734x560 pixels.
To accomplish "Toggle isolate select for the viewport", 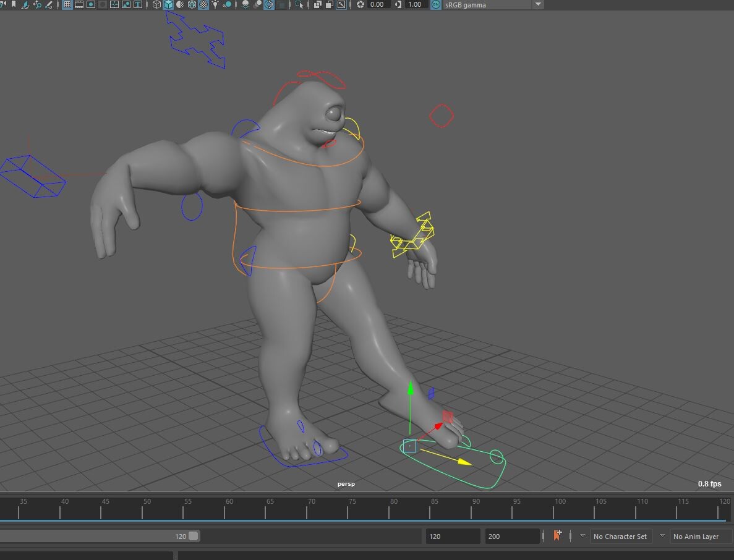I will (299, 5).
